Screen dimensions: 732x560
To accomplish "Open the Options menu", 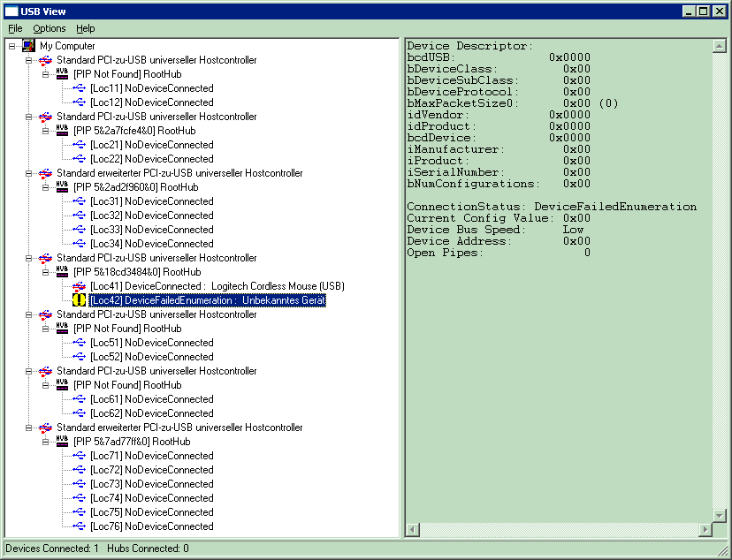I will (49, 28).
